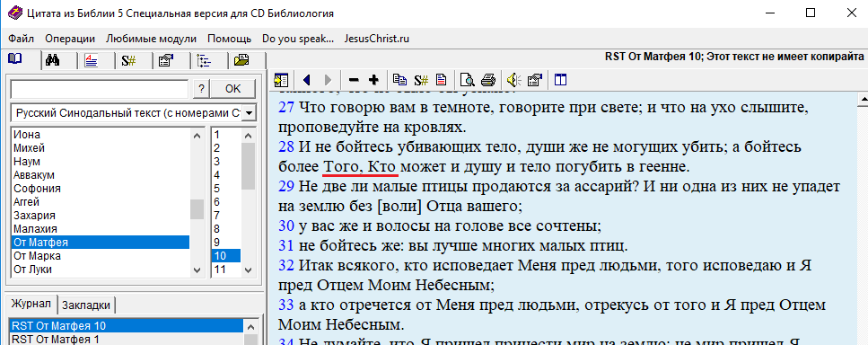Click the blue split-window icon
Viewport: 868px width, 345px height.
[x=560, y=80]
